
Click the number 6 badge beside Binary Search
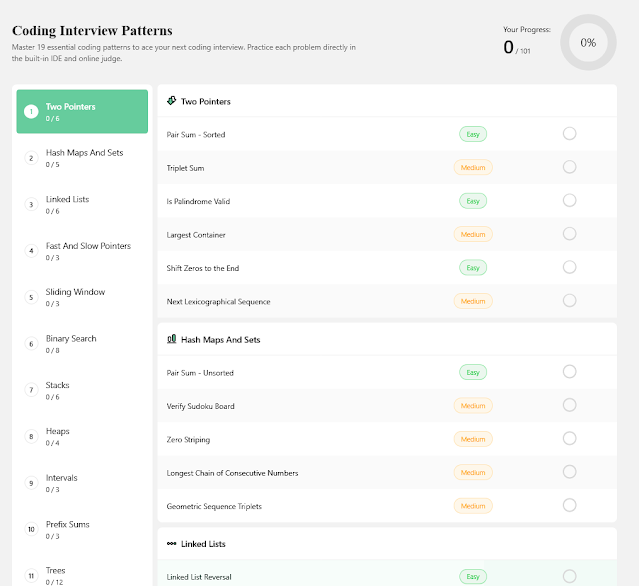click(31, 343)
